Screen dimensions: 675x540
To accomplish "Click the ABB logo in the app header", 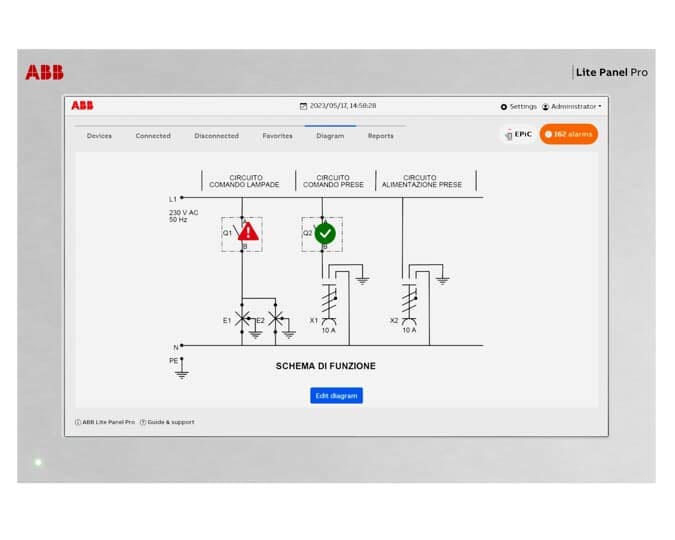I will [82, 106].
